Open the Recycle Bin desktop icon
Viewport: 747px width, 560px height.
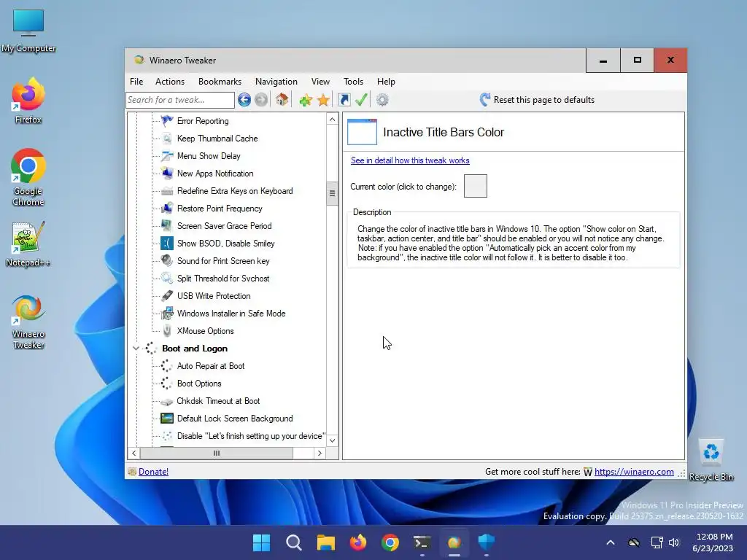click(x=711, y=460)
